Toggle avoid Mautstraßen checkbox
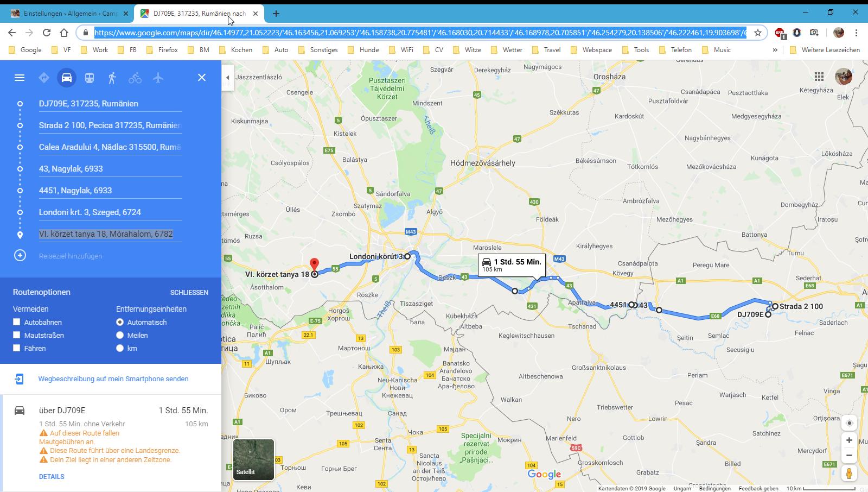Screen dimensions: 868x492 pos(17,335)
